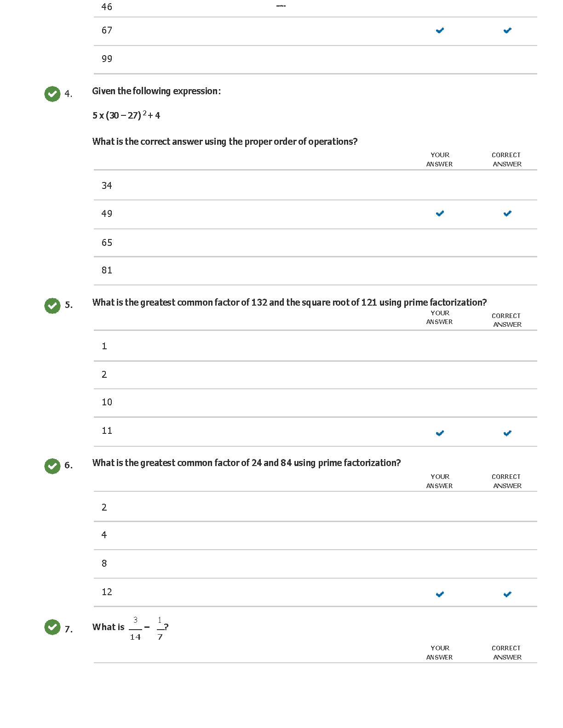The width and height of the screenshot is (563, 728).
Task: Click the Your Answer checkmark for option 67
Action: [x=440, y=31]
